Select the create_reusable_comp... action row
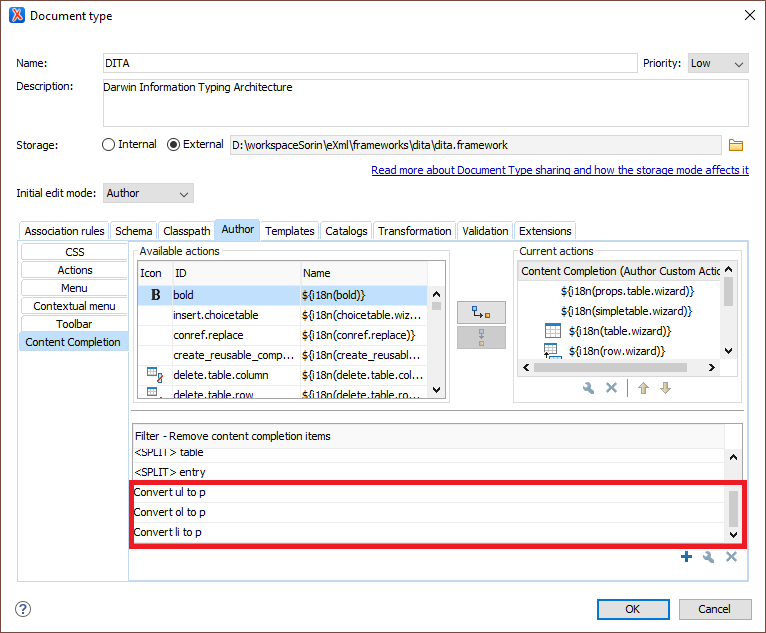 (282, 355)
